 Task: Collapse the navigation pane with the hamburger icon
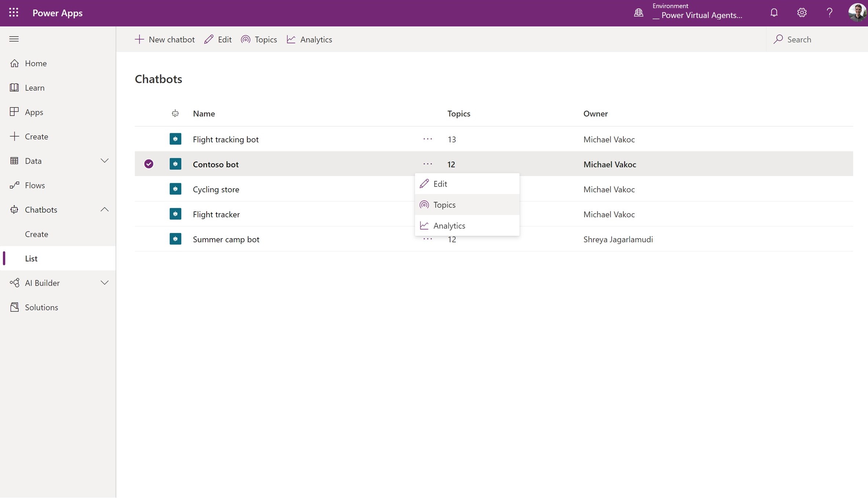[x=14, y=39]
